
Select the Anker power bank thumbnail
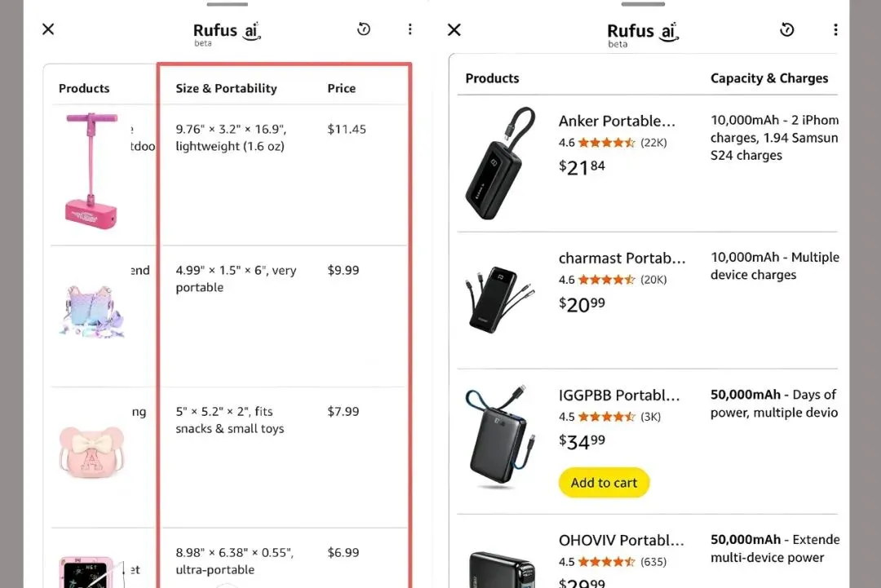click(x=500, y=163)
